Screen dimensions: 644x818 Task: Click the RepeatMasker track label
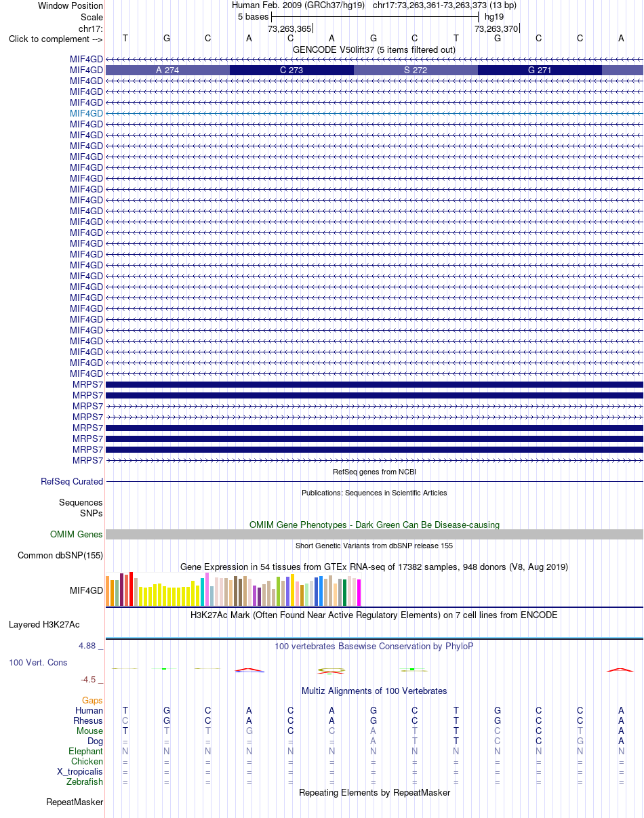[x=75, y=802]
